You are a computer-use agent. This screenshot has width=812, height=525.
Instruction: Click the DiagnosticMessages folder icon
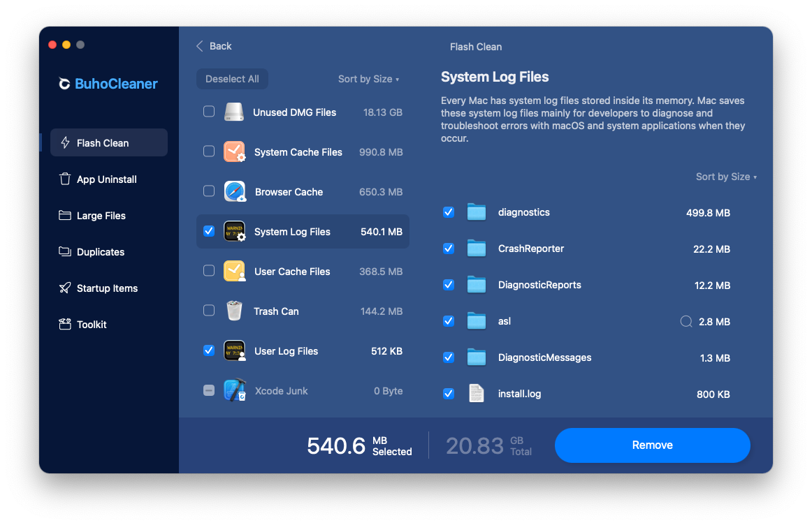(477, 357)
